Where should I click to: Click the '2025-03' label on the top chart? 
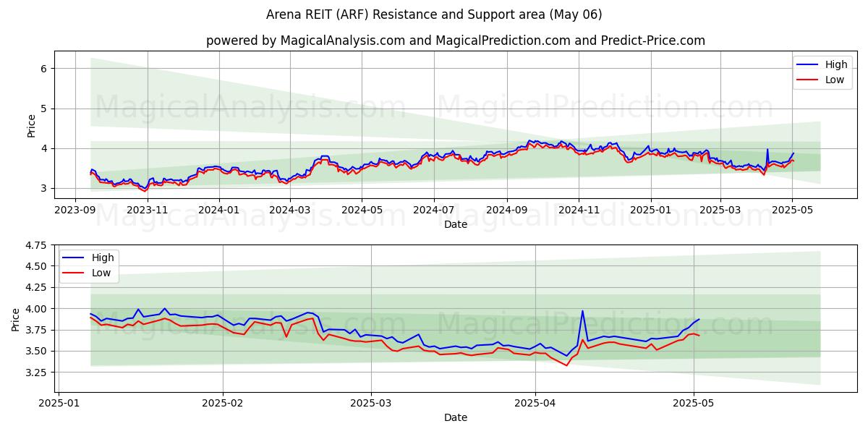coord(720,210)
